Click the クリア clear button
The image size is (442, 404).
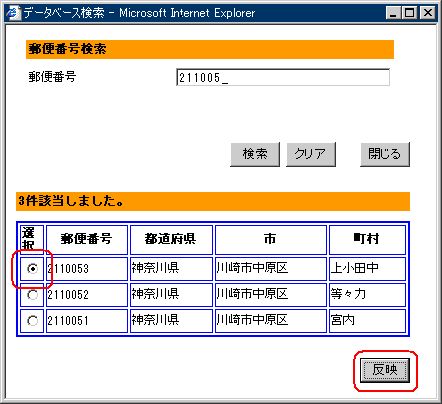(311, 154)
